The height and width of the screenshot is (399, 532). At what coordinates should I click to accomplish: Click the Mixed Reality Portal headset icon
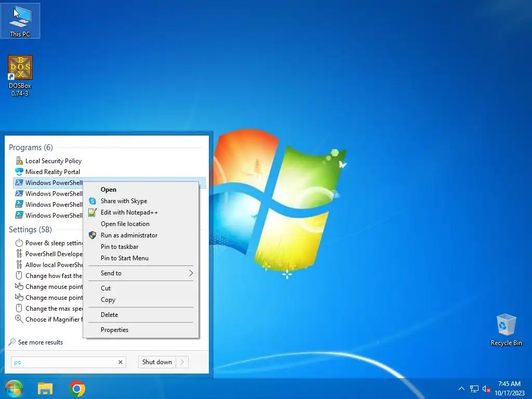point(19,171)
